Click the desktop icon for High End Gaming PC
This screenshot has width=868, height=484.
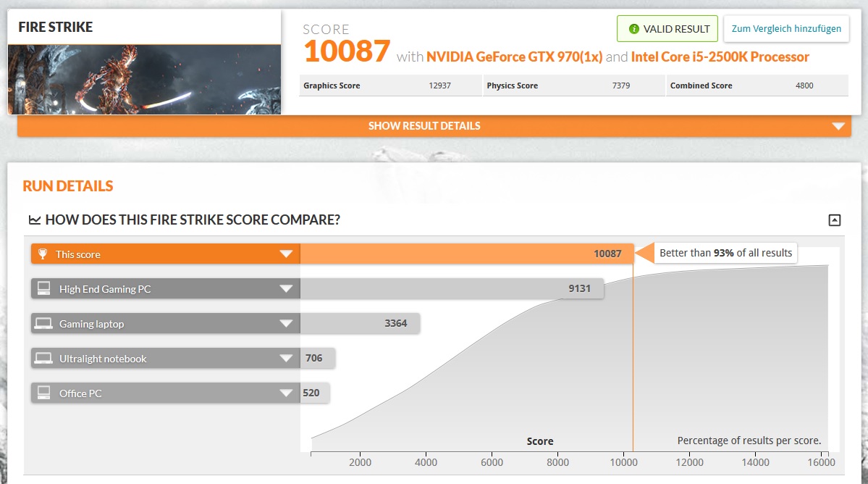(x=43, y=288)
